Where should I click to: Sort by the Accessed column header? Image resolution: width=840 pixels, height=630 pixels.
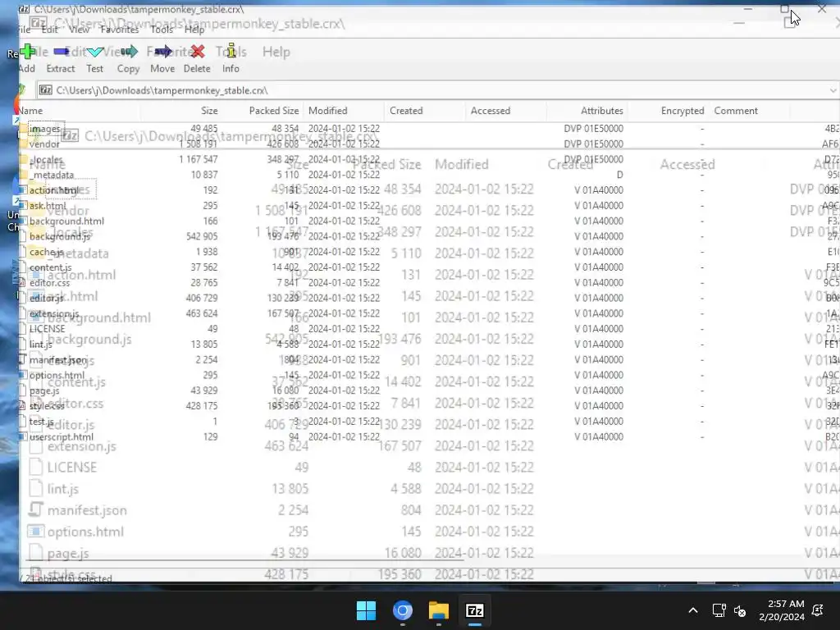[x=506, y=111]
